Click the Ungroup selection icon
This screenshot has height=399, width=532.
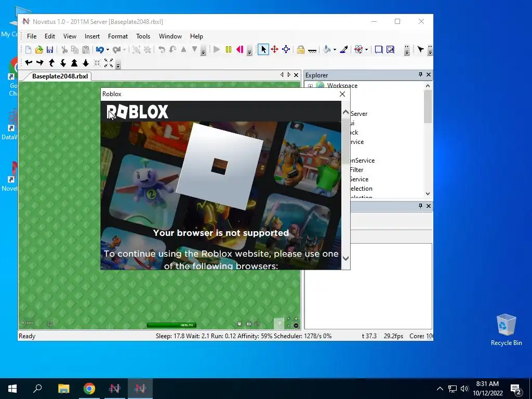coord(147,49)
